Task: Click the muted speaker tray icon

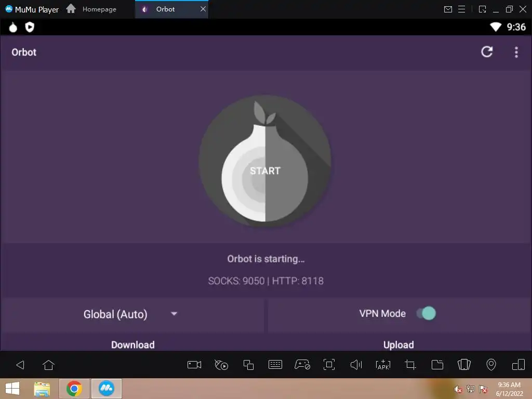Action: pos(458,389)
